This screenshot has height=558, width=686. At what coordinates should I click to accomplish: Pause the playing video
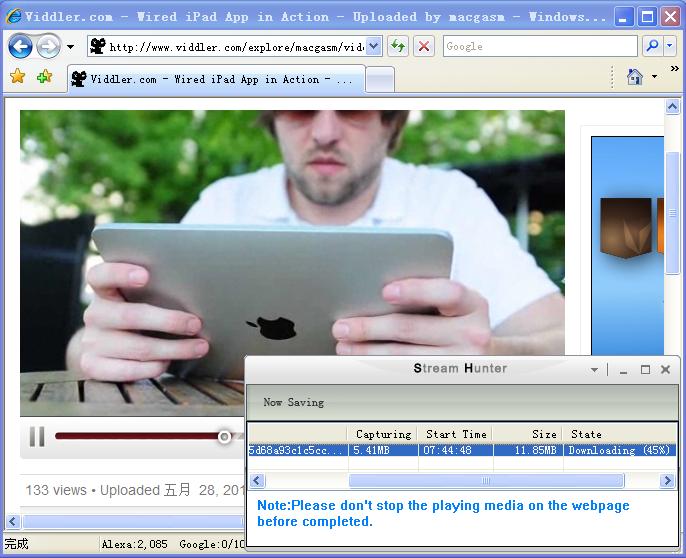37,436
